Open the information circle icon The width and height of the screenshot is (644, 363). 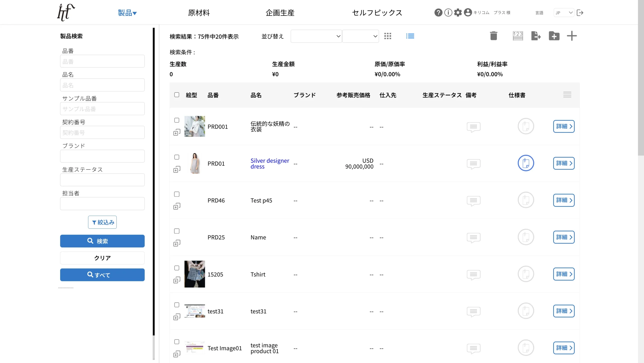pyautogui.click(x=448, y=13)
